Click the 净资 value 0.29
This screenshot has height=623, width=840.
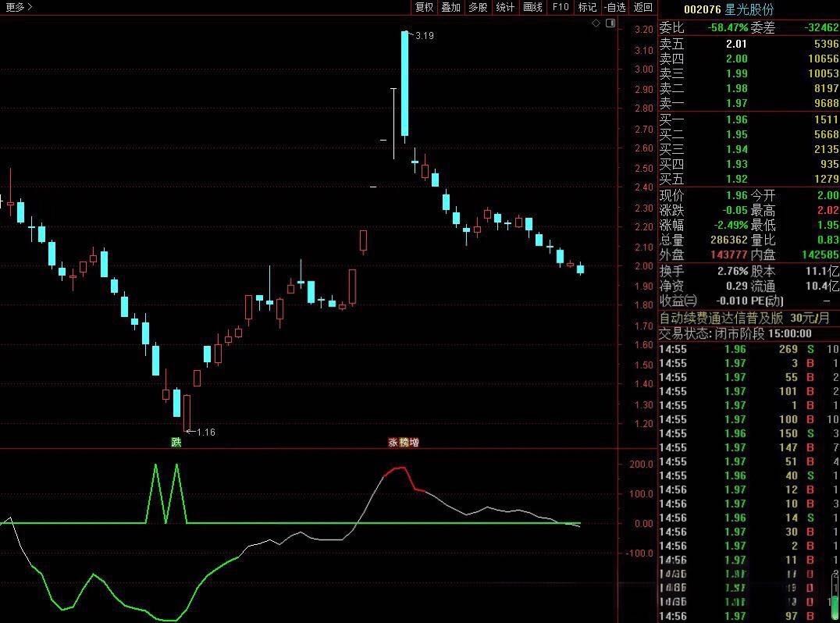point(737,287)
